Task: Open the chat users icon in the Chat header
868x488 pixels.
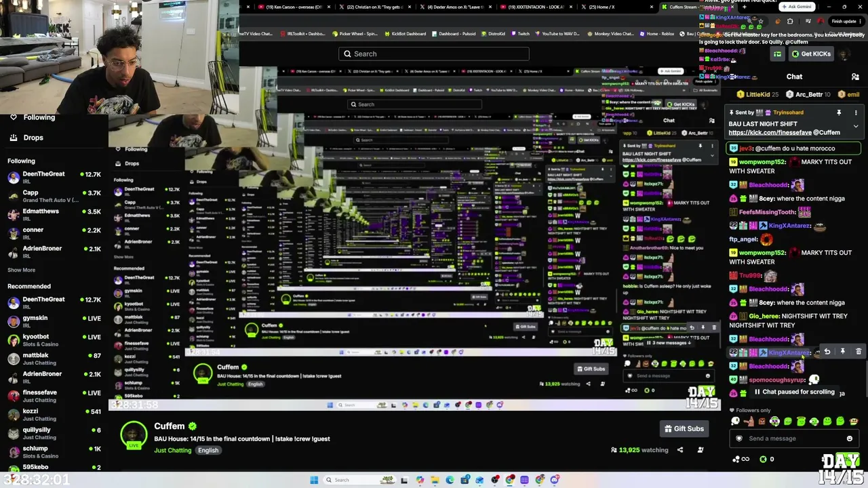Action: tap(855, 77)
